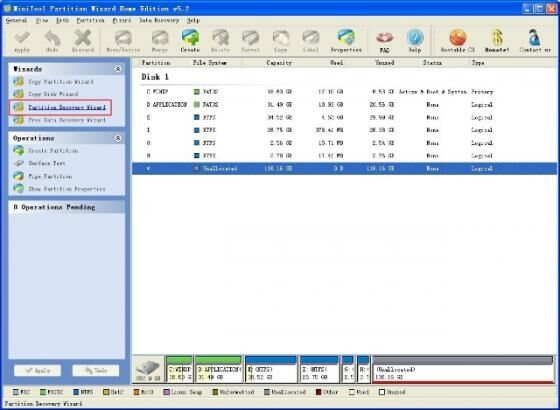The image size is (560, 410).
Task: Open the Partition menu
Action: click(x=90, y=20)
